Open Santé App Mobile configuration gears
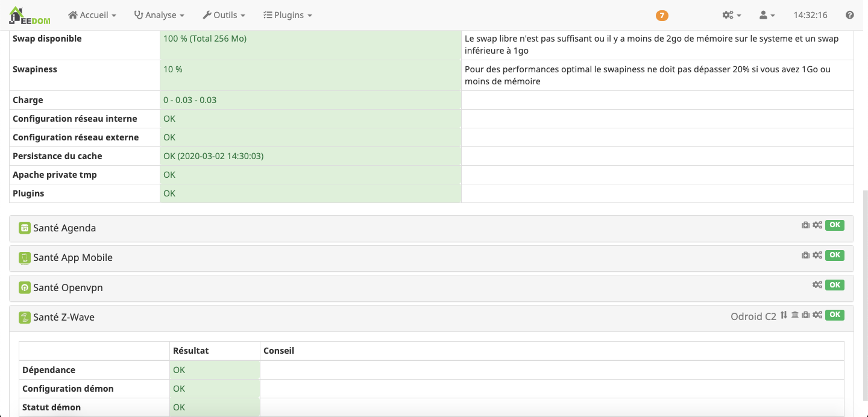Viewport: 868px width, 417px height. pyautogui.click(x=817, y=255)
